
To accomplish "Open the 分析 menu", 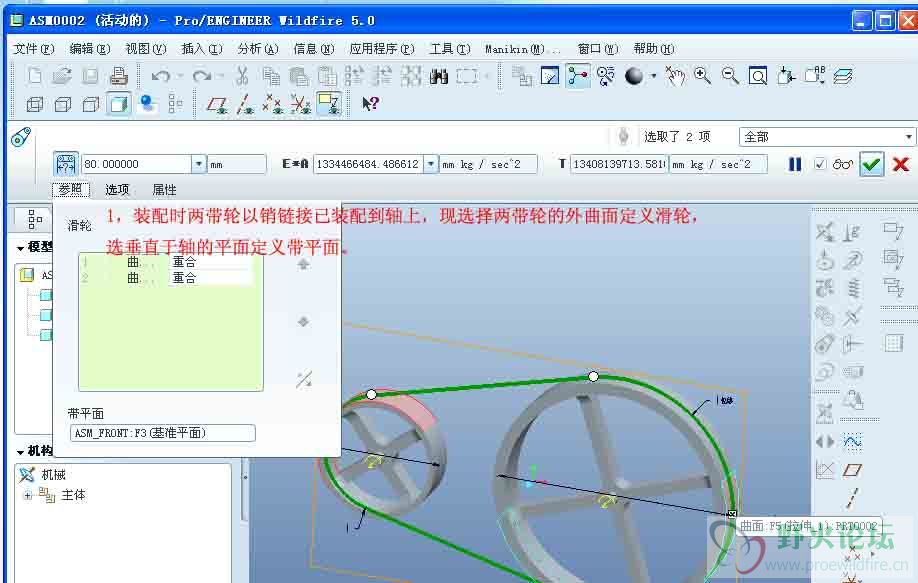I will [x=258, y=49].
